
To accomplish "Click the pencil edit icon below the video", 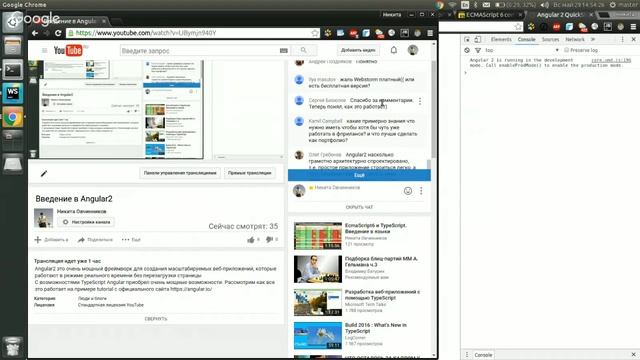I will click(x=44, y=173).
